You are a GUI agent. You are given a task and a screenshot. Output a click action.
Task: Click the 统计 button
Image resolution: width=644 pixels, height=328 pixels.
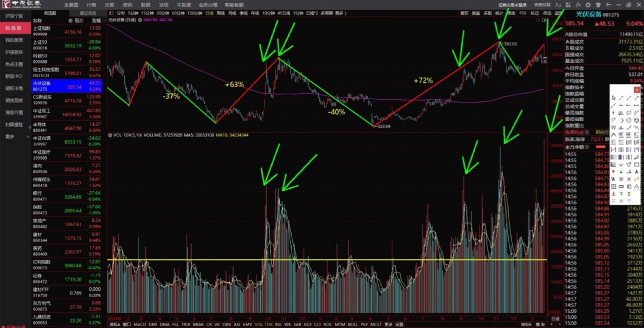click(499, 13)
